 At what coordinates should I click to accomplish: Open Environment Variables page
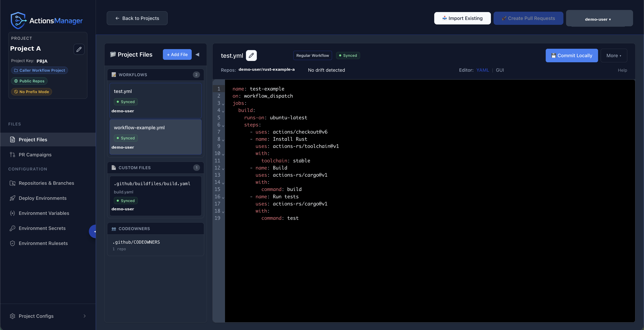(x=48, y=213)
